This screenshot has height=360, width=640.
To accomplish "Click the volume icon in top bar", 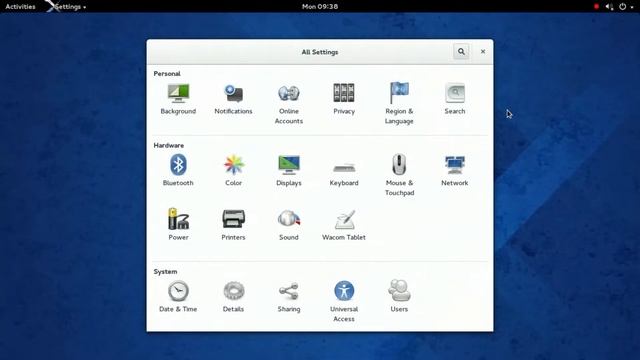I will click(609, 7).
